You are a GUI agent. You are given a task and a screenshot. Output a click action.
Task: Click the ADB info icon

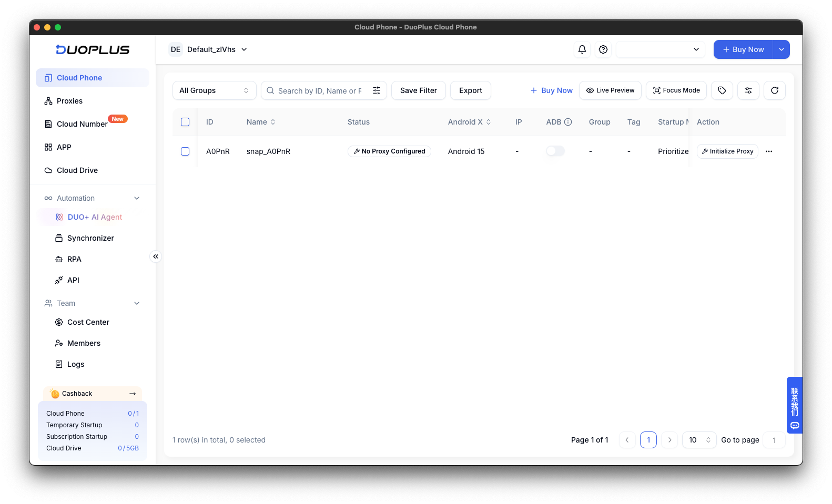pyautogui.click(x=568, y=122)
